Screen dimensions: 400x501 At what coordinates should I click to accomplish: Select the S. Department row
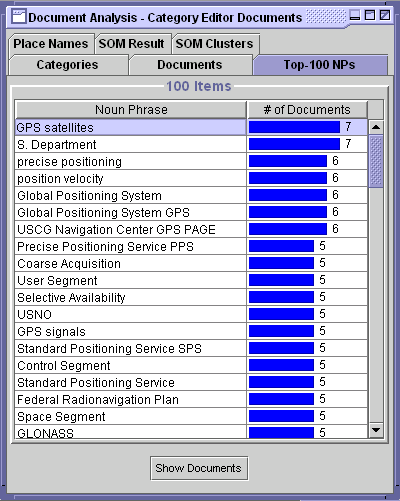[x=191, y=144]
